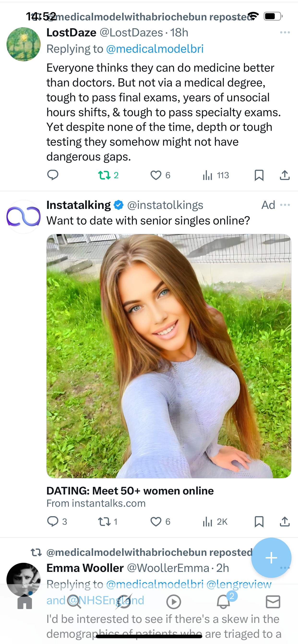Image resolution: width=298 pixels, height=644 pixels.
Task: Open the @medicalmodelbri profile link
Action: click(155, 49)
